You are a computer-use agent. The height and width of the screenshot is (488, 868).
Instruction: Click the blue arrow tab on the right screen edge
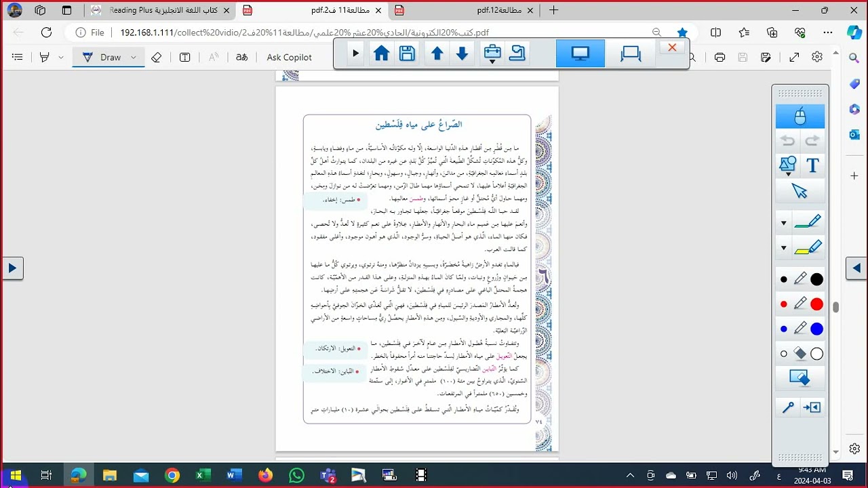(856, 268)
